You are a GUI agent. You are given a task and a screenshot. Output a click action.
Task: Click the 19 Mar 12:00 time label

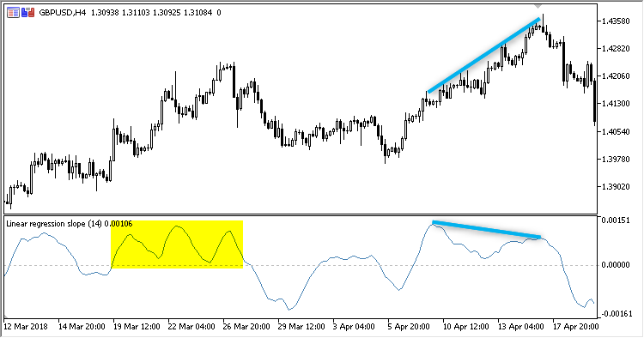(x=137, y=327)
